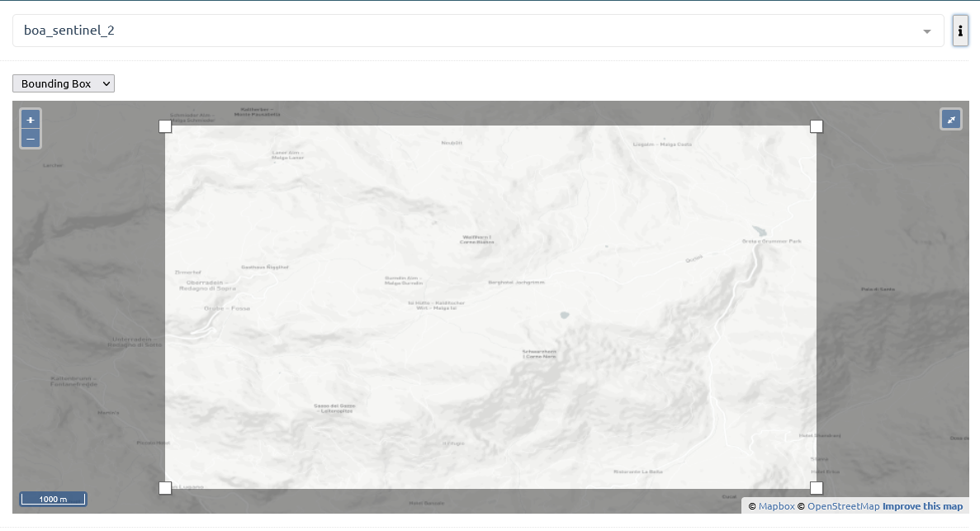Select the bottom-left bounding box corner handle

click(164, 487)
